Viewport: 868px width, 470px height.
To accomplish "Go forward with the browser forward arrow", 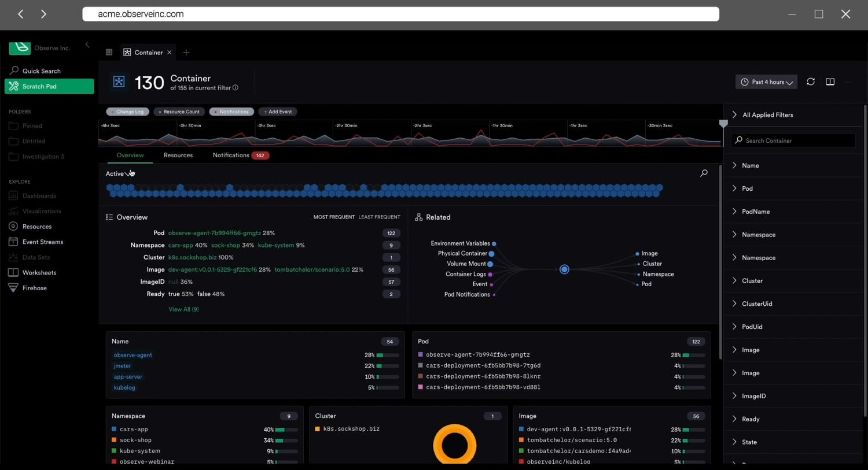I will point(43,14).
